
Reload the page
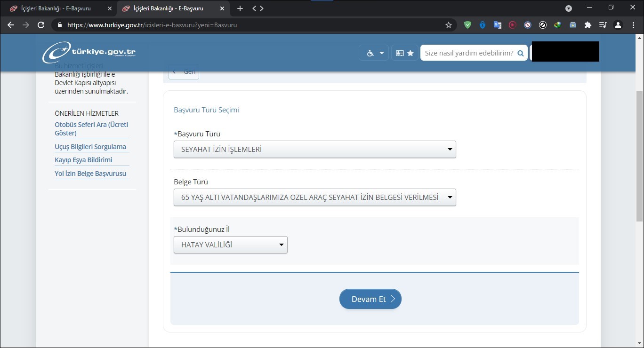pyautogui.click(x=41, y=25)
